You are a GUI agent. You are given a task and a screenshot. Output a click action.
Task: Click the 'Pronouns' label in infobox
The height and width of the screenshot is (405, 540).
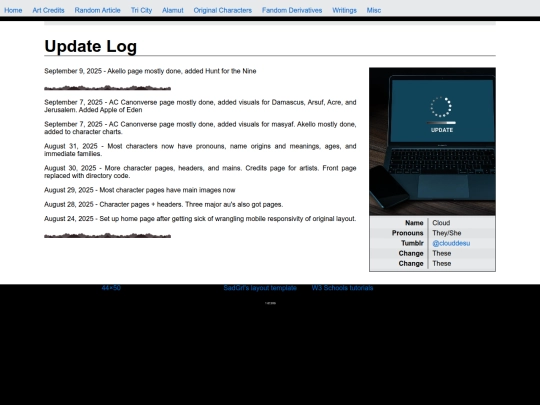[x=407, y=233]
